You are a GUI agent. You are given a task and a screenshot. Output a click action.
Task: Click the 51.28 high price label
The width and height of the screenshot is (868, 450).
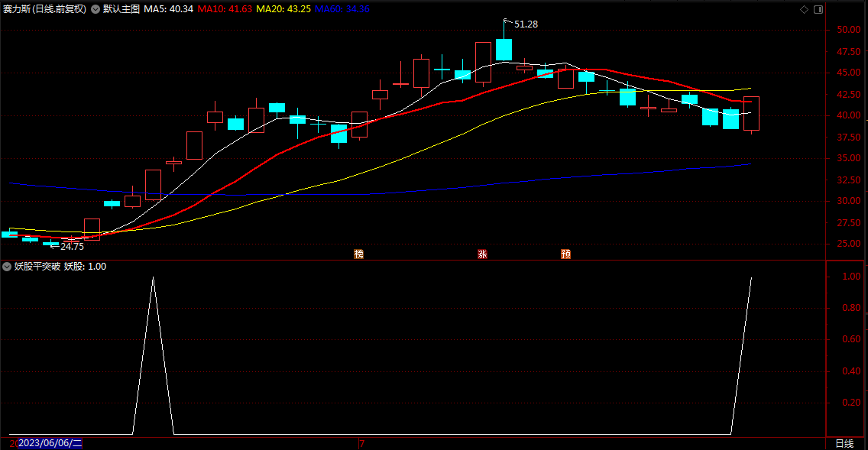tap(526, 24)
